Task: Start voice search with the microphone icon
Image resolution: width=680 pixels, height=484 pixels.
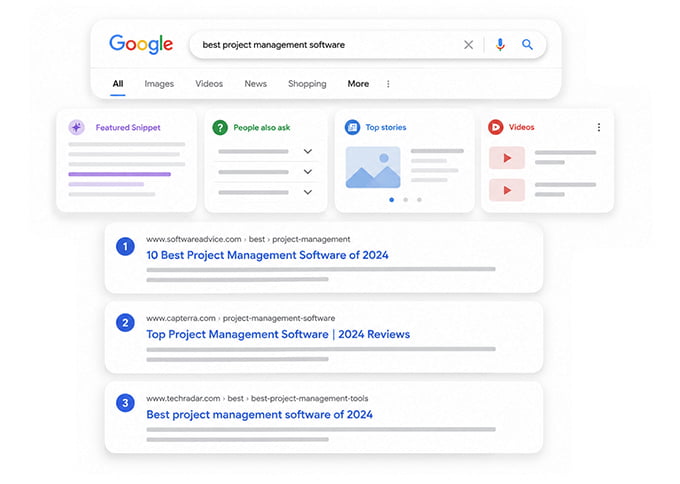Action: pyautogui.click(x=500, y=44)
